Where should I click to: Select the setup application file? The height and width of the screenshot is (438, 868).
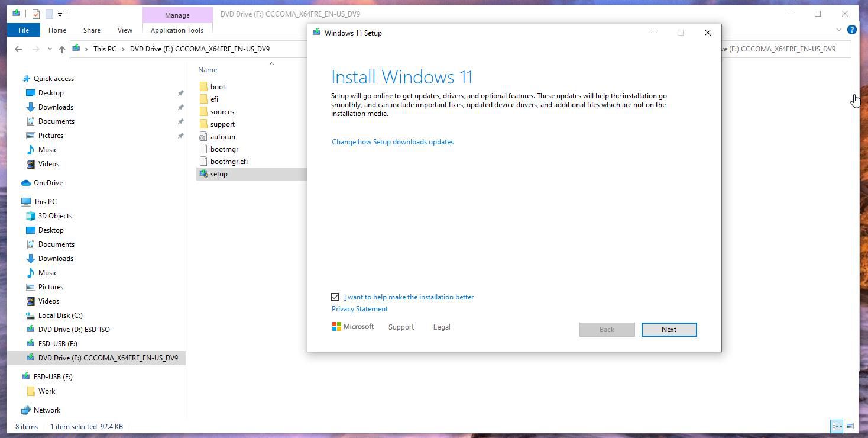point(218,174)
